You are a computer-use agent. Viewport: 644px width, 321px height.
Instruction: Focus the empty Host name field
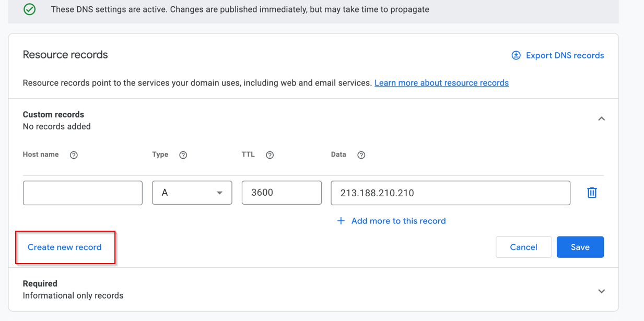pyautogui.click(x=83, y=193)
